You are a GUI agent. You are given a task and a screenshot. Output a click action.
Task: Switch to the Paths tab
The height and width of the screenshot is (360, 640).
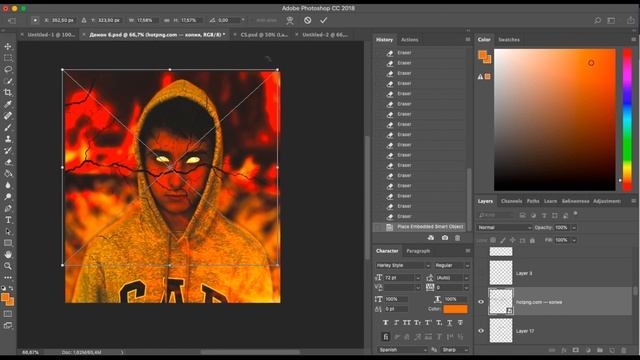tap(533, 201)
